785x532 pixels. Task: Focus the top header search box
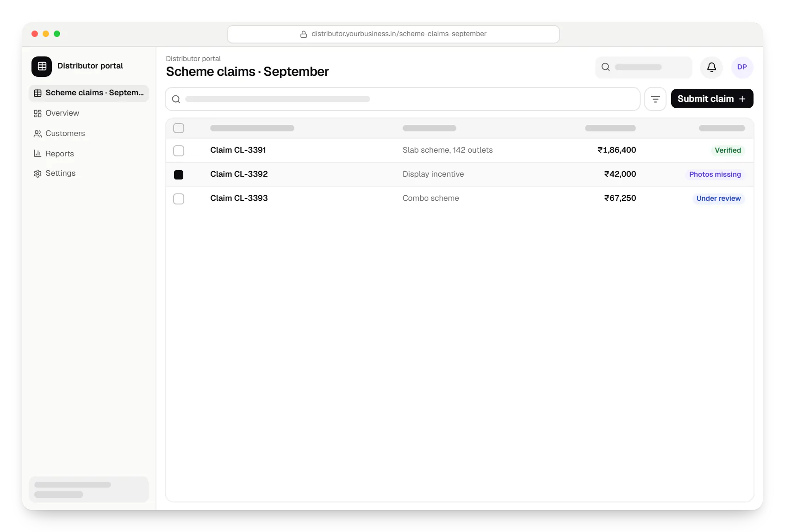click(x=644, y=67)
